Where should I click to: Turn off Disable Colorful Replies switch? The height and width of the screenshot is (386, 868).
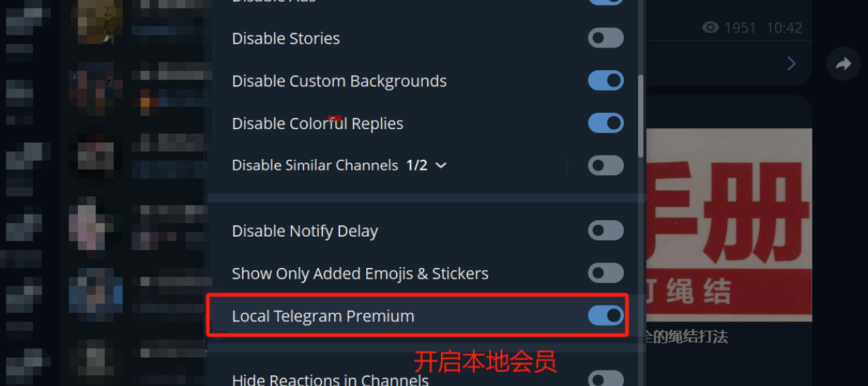click(x=606, y=123)
